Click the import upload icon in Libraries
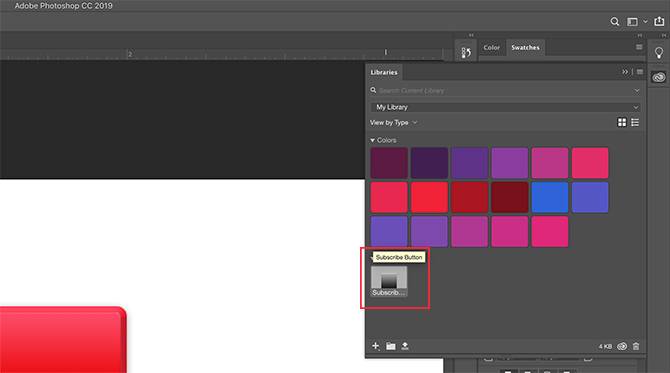The height and width of the screenshot is (373, 670). [405, 346]
